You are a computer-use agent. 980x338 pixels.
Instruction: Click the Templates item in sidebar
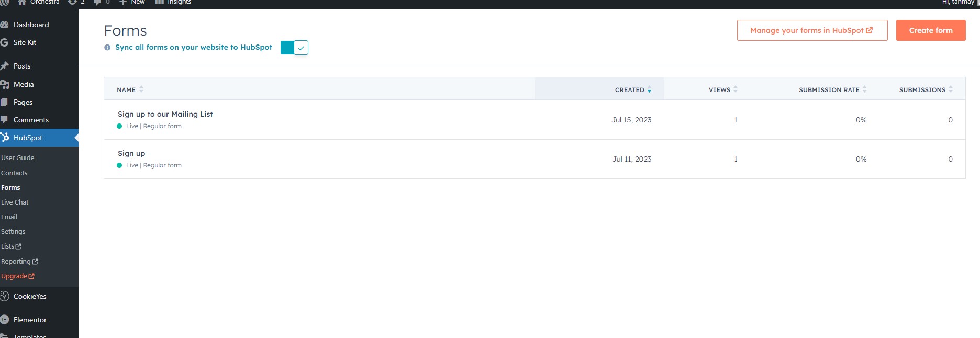tap(30, 335)
